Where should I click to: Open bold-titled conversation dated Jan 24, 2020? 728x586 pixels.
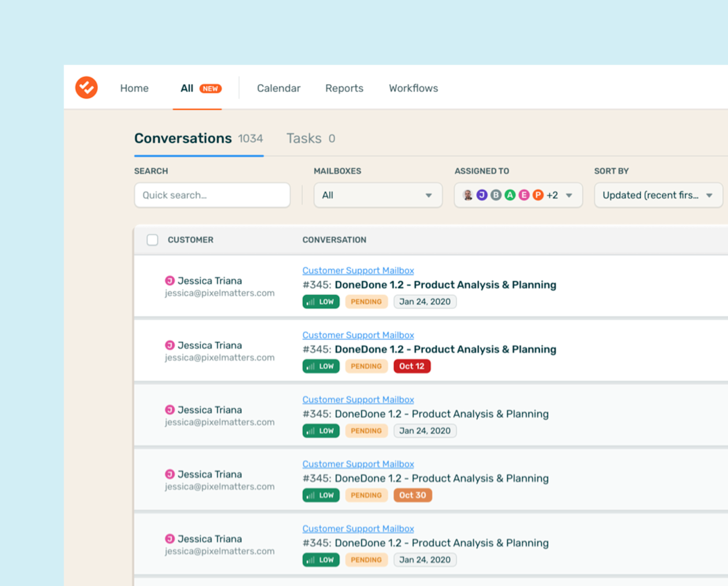click(x=430, y=285)
